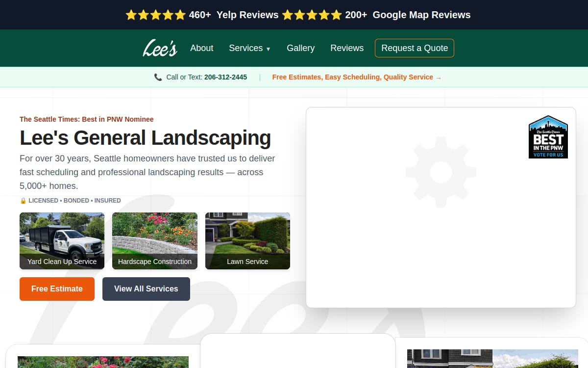
Task: Click View All Services button
Action: [x=146, y=289]
